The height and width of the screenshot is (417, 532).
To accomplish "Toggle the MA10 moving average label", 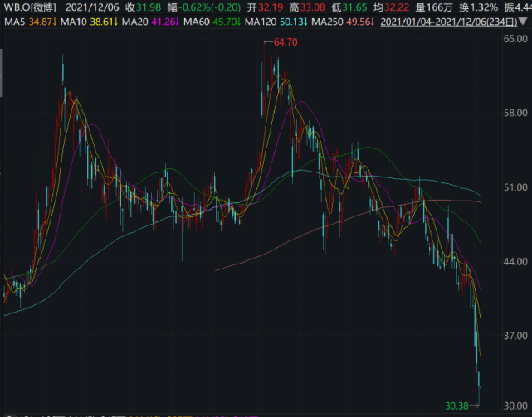I will coord(74,22).
